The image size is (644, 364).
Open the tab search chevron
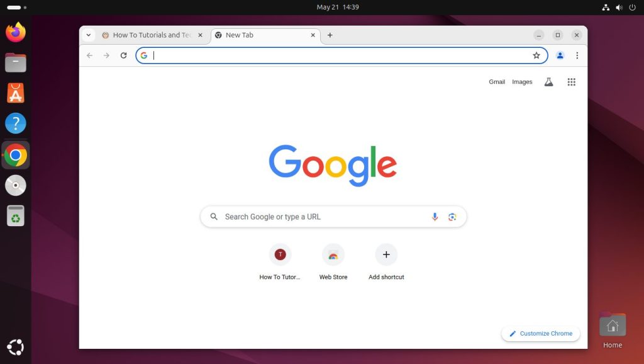point(89,35)
